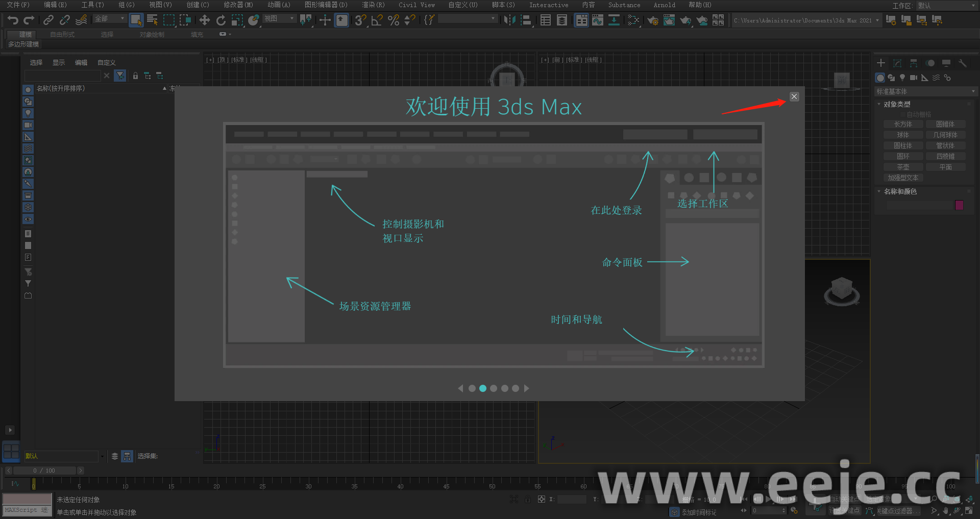Open the Utilities wrench panel
980x519 pixels.
click(963, 63)
